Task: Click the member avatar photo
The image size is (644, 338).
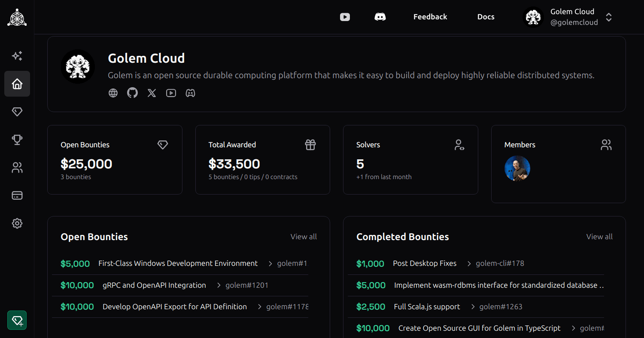Action: 517,168
